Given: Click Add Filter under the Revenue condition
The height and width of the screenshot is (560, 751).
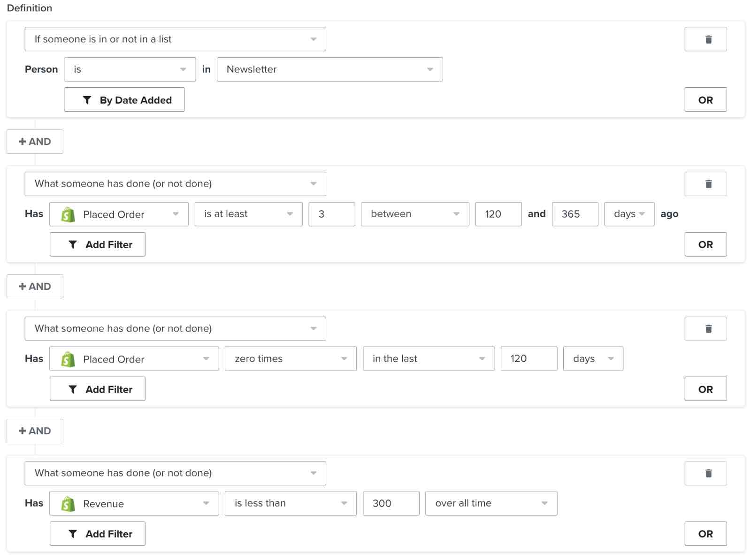Looking at the screenshot, I should (x=97, y=533).
